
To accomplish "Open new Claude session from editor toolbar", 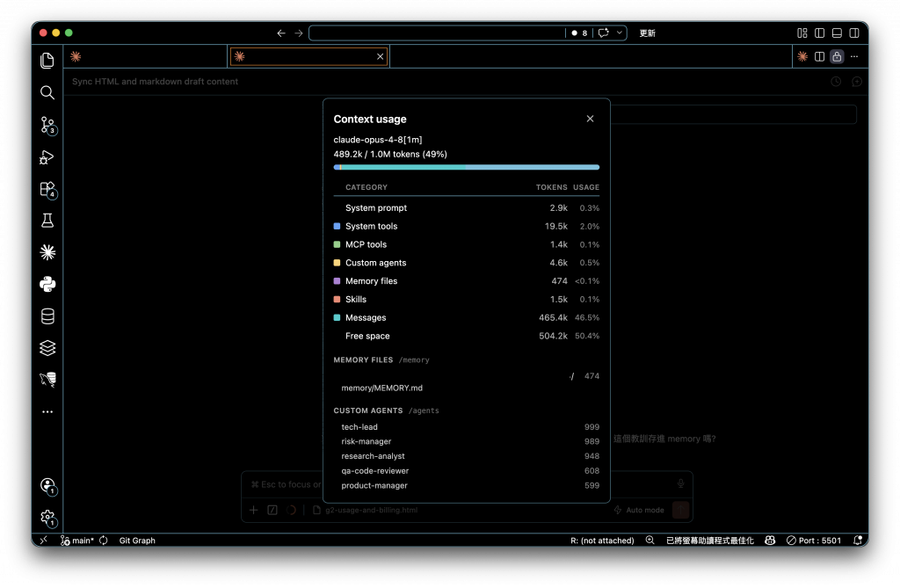I will coord(802,56).
